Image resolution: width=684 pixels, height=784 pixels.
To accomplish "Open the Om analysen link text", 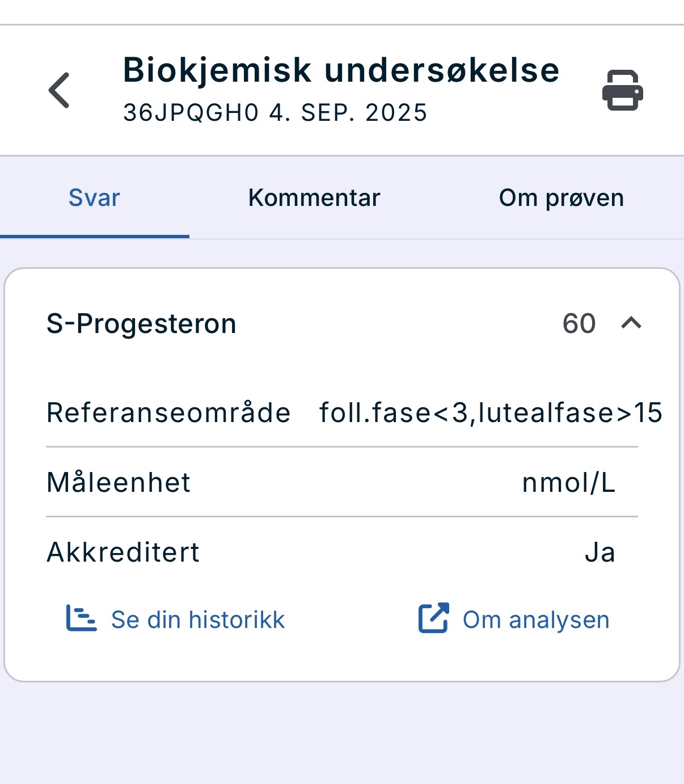I will click(536, 619).
